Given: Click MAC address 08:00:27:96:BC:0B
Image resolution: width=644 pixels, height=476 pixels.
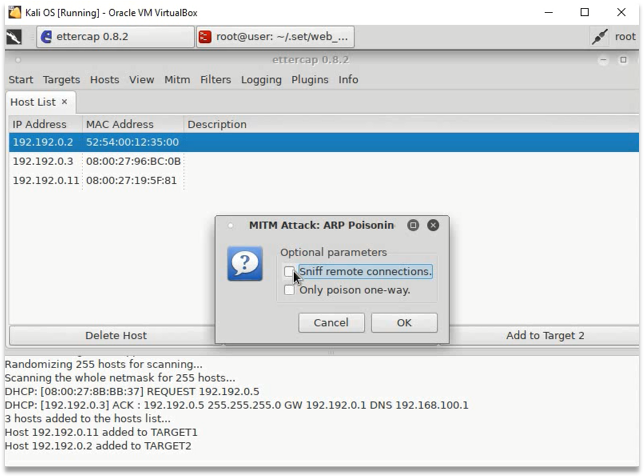Looking at the screenshot, I should 133,161.
